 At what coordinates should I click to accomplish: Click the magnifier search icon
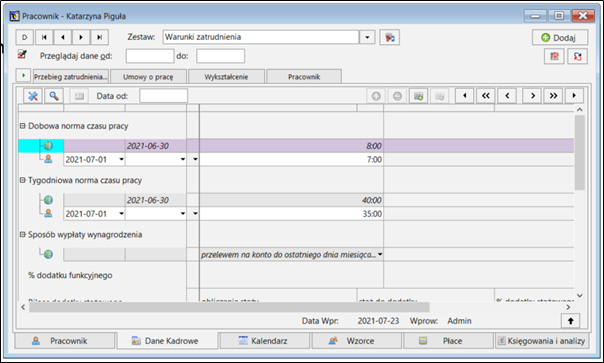click(54, 96)
